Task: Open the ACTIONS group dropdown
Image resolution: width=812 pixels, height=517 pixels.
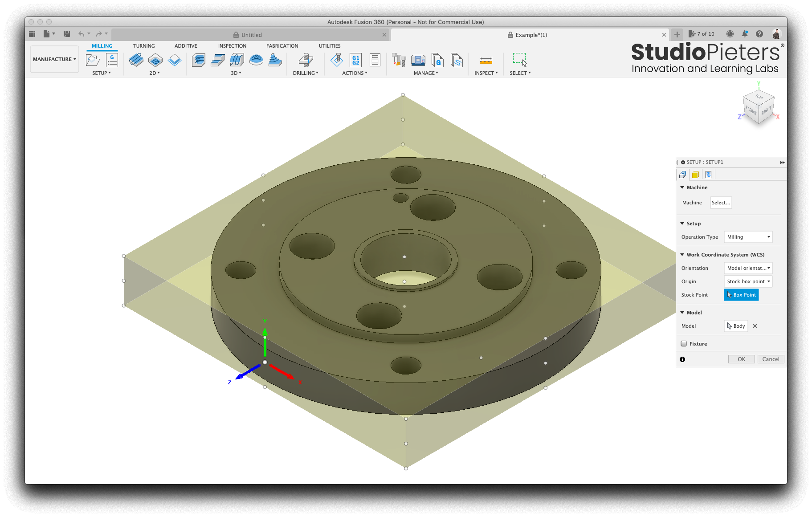Action: 355,73
